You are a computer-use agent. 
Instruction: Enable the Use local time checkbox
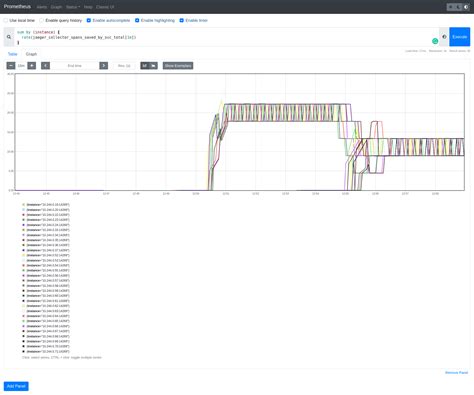[x=6, y=20]
